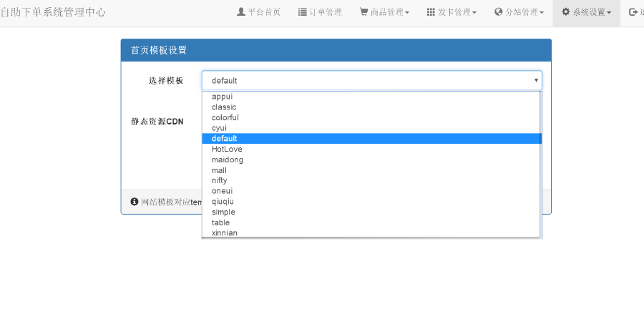Image resolution: width=644 pixels, height=319 pixels.
Task: Click the 静态资源CDN field label
Action: click(x=157, y=122)
